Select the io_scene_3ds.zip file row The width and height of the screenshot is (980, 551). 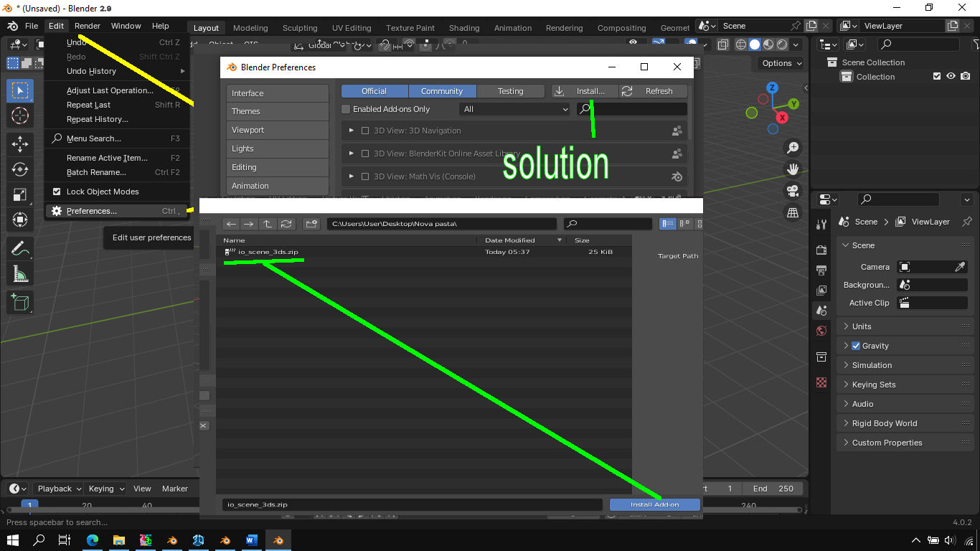tap(423, 252)
